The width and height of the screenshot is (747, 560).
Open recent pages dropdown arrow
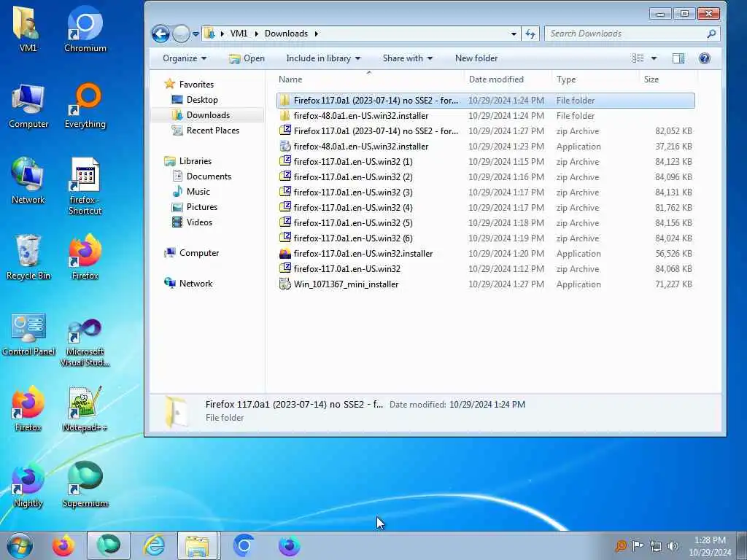pyautogui.click(x=196, y=34)
